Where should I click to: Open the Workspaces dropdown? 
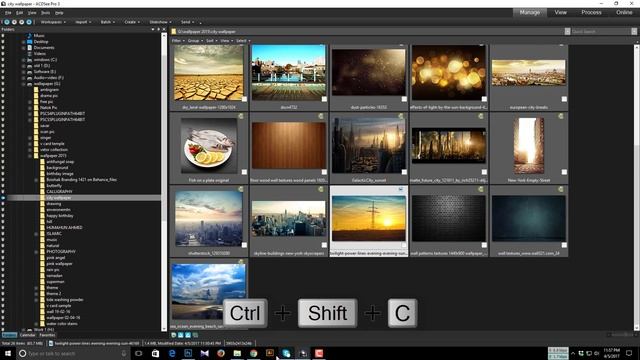[x=53, y=22]
